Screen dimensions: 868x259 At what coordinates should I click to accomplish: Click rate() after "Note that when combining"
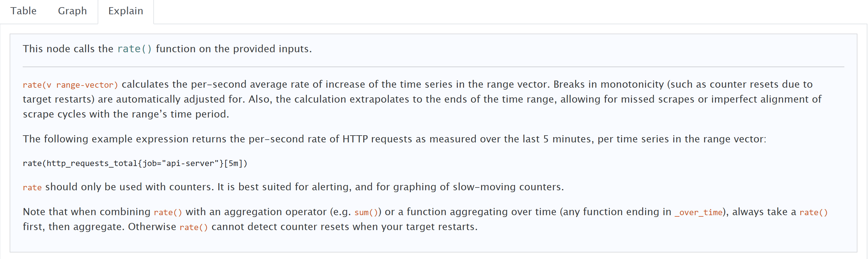point(167,213)
